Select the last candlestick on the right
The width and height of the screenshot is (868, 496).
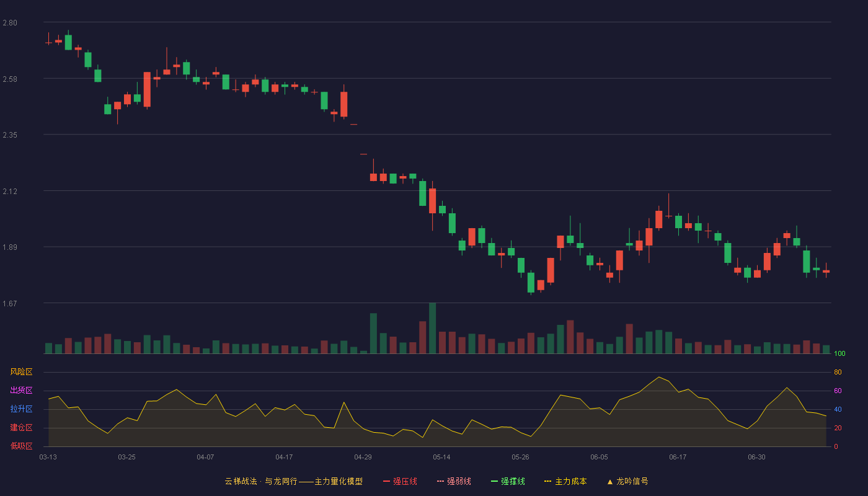point(826,271)
